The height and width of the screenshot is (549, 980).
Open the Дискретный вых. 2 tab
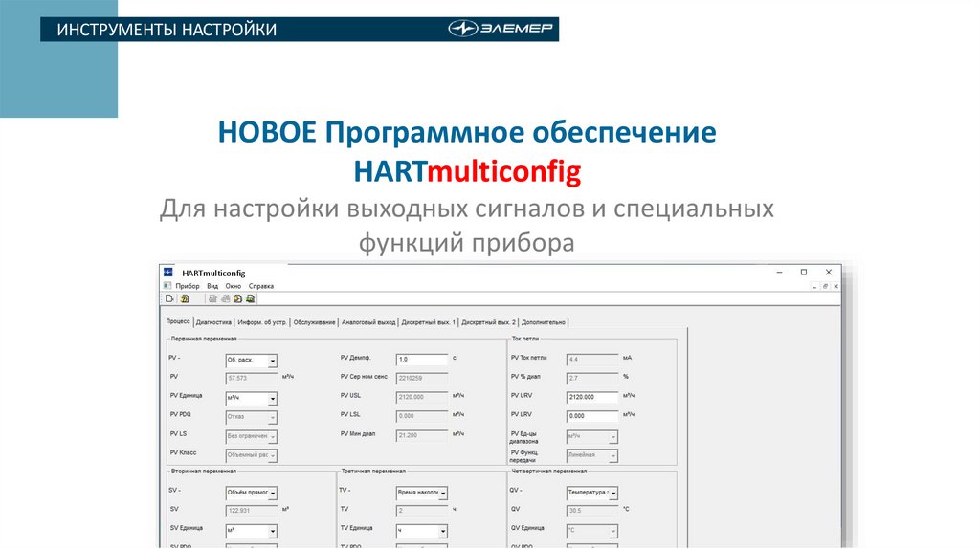pos(489,322)
